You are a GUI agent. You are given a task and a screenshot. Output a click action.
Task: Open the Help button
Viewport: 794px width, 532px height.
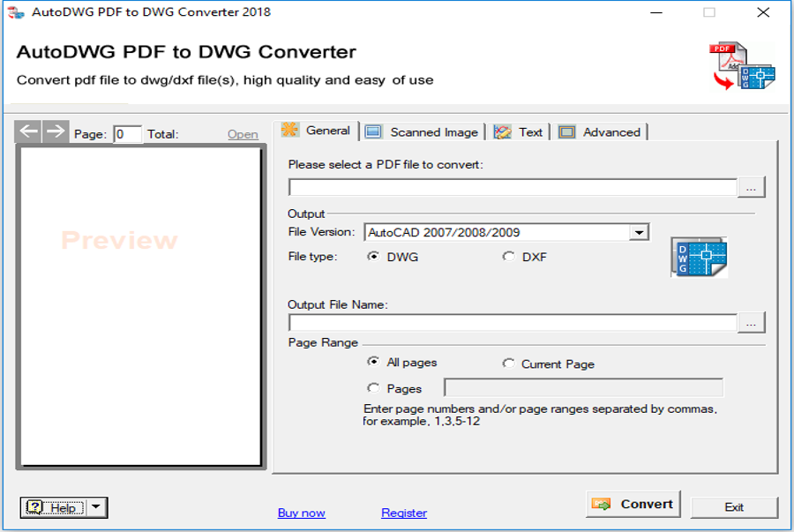click(x=54, y=507)
